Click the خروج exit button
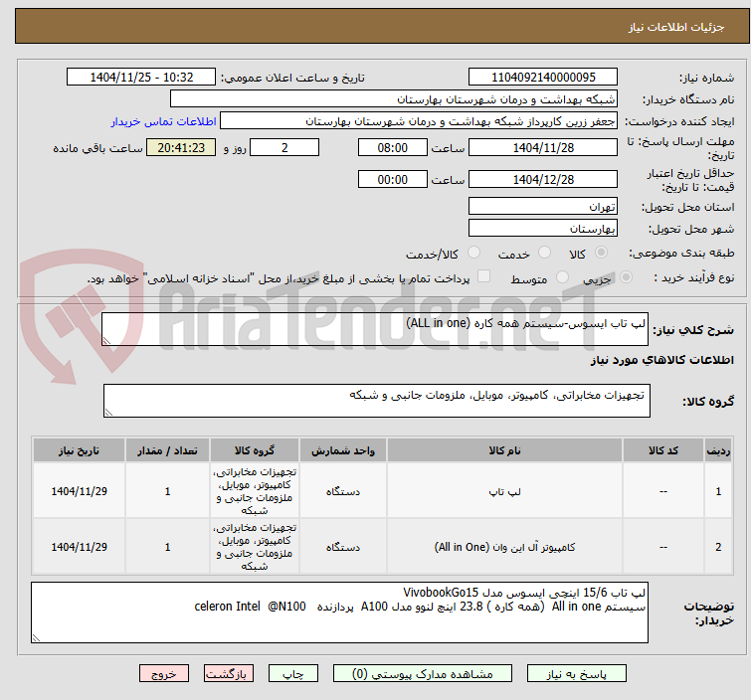Screen dimensions: 751x700 [164, 674]
